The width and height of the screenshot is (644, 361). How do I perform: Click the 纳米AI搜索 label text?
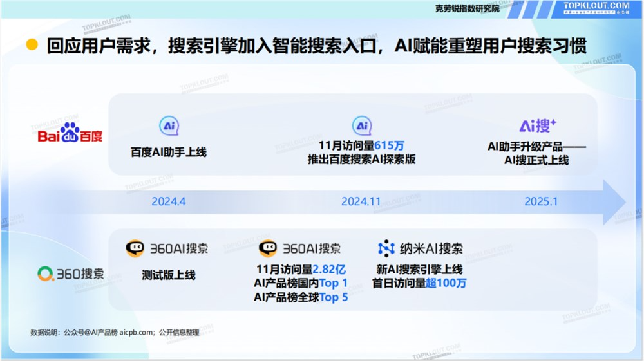(x=431, y=248)
